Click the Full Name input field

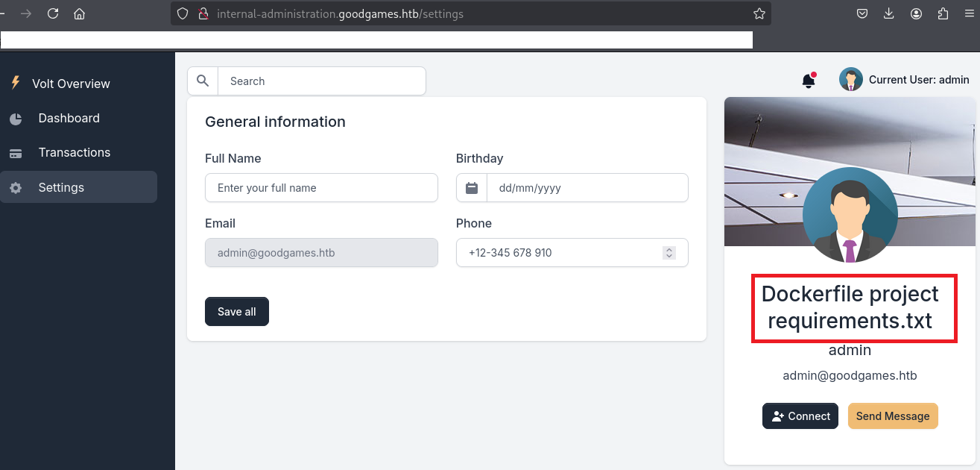tap(321, 188)
